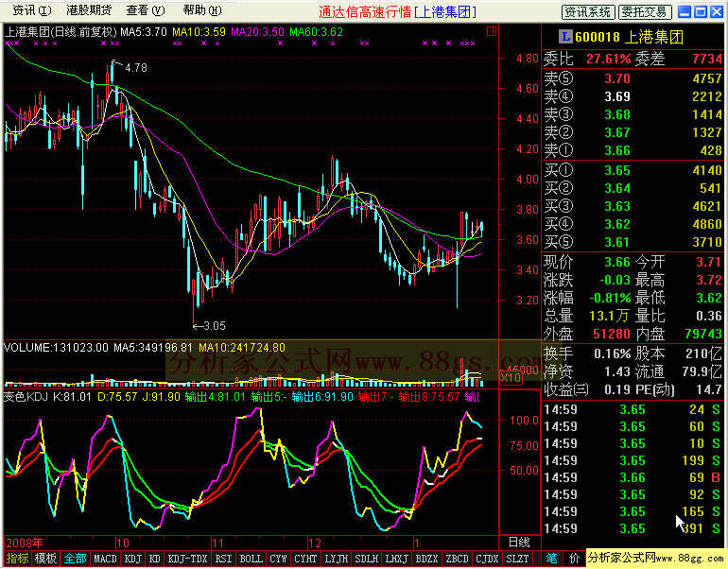Select the RSI indicator tab
The image size is (728, 569).
click(x=223, y=559)
